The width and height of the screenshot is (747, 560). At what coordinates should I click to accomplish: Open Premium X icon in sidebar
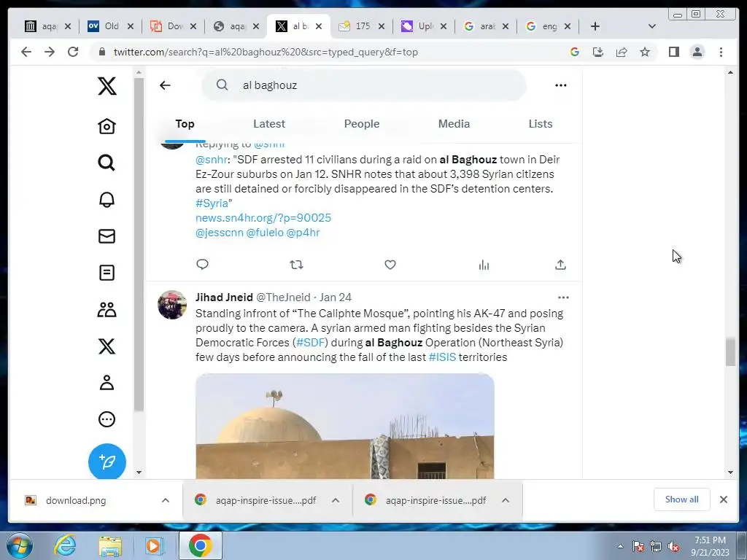[x=107, y=346]
